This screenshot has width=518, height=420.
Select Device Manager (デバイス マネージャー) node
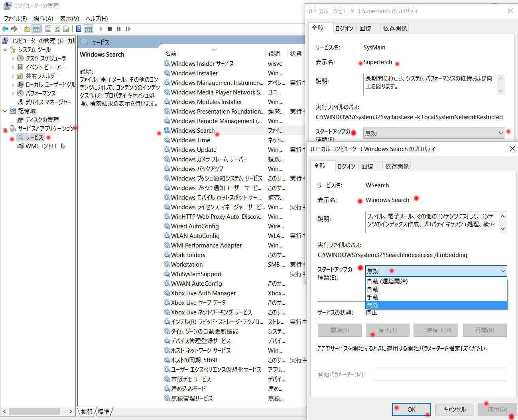pos(48,102)
